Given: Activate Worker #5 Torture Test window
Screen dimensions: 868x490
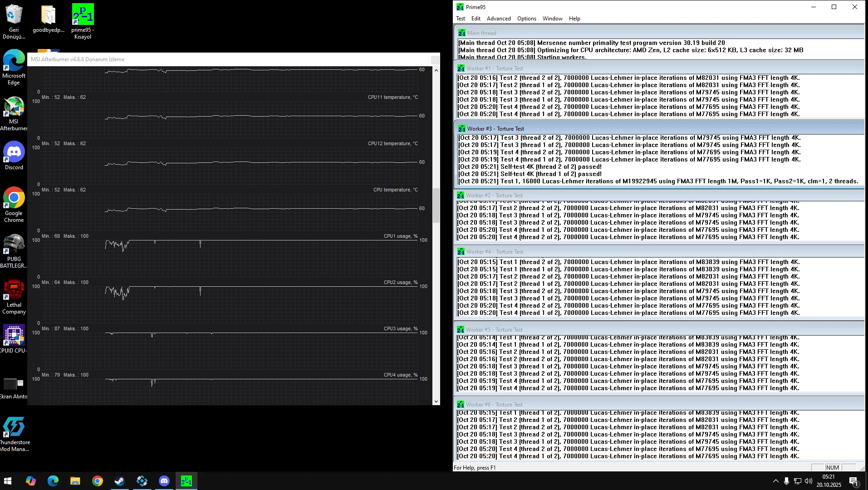Looking at the screenshot, I should (494, 330).
